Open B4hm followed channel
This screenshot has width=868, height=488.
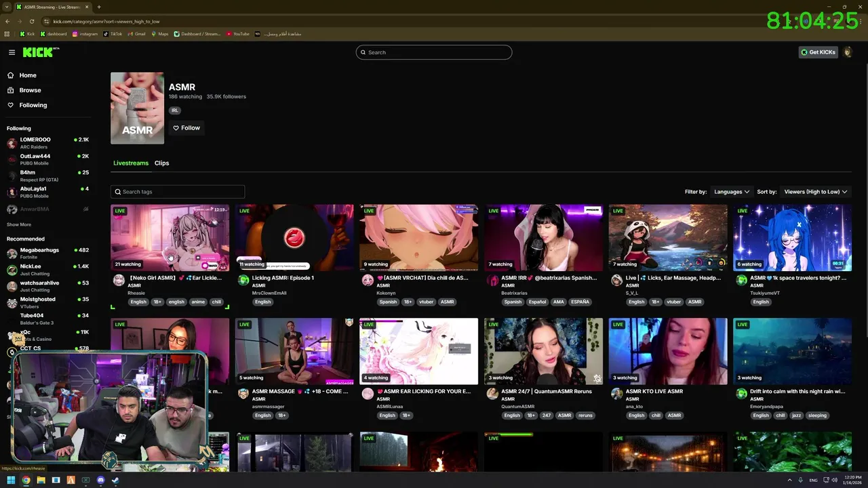click(x=47, y=176)
